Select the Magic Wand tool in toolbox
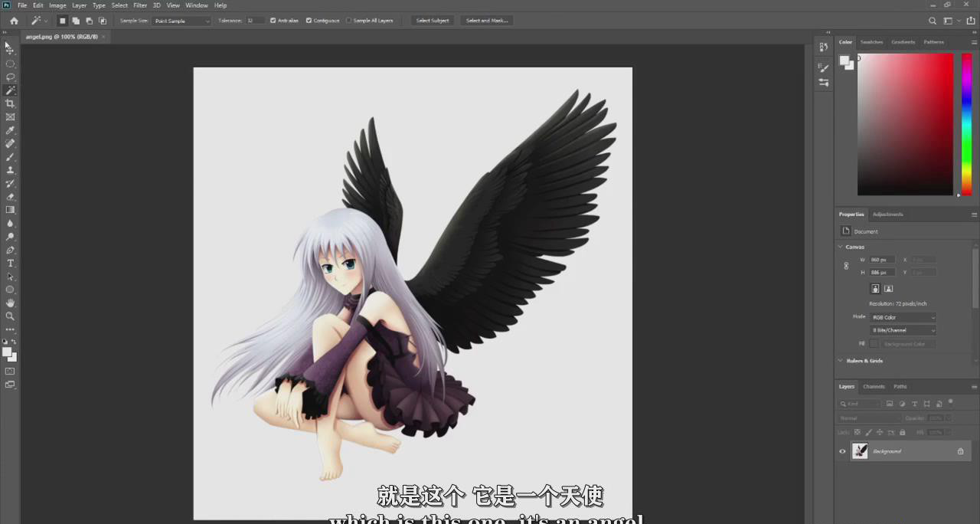Viewport: 980px width, 524px height. coord(10,90)
